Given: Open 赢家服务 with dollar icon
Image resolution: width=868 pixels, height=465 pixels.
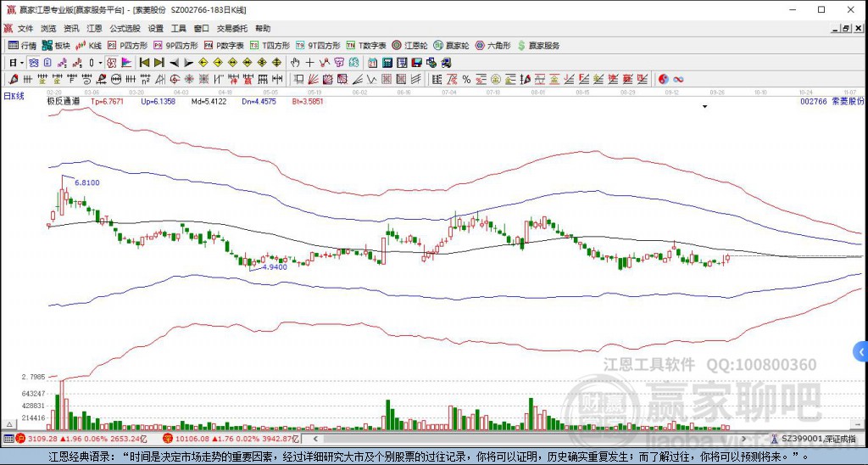Looking at the screenshot, I should 538,46.
